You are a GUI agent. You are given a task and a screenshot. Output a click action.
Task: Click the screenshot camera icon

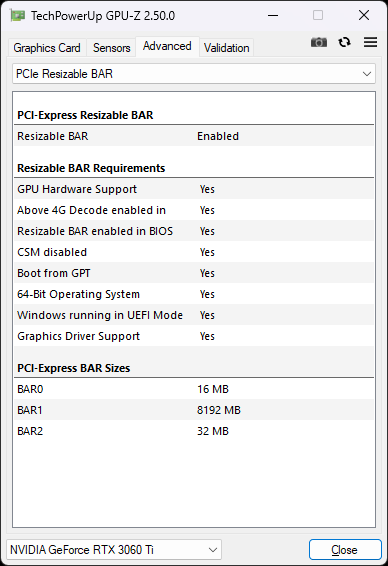click(x=319, y=43)
